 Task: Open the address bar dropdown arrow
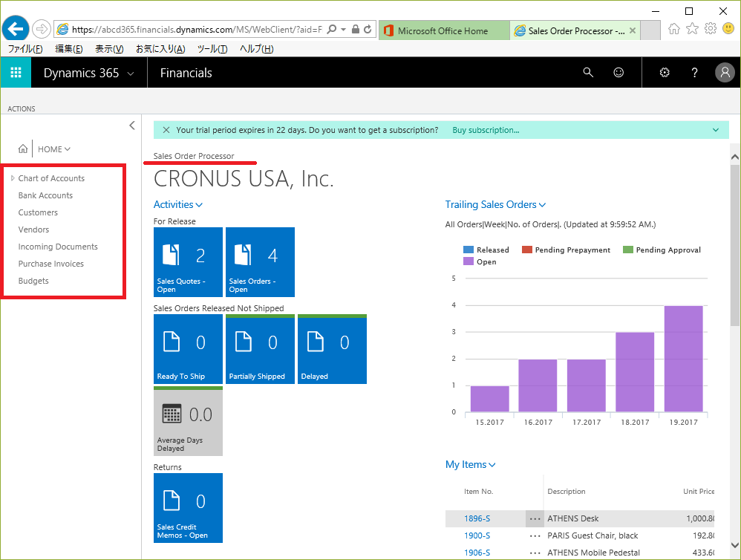(x=344, y=29)
